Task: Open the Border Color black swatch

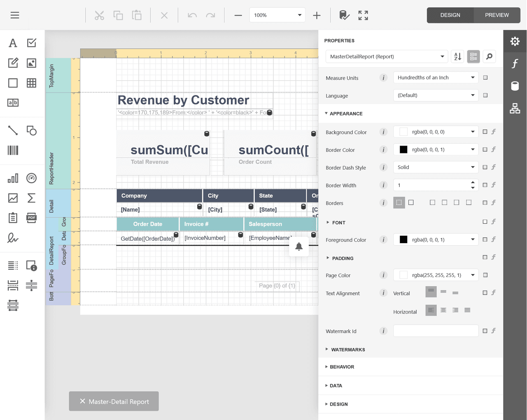Action: tap(403, 149)
